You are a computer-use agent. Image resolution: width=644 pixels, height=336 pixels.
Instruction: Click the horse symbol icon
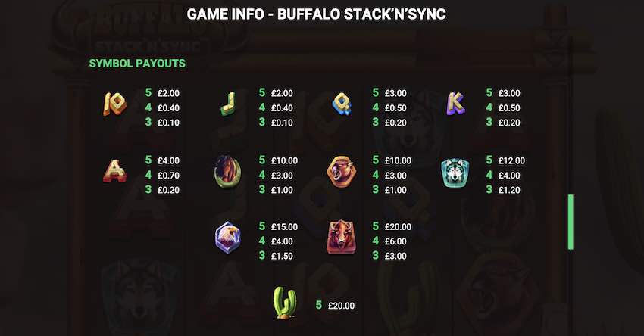228,172
